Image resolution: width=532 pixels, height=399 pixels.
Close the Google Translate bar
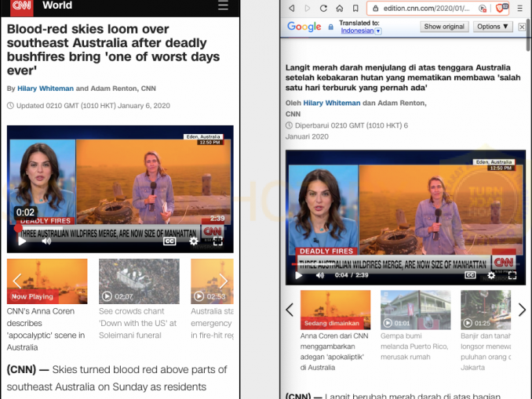pyautogui.click(x=522, y=27)
